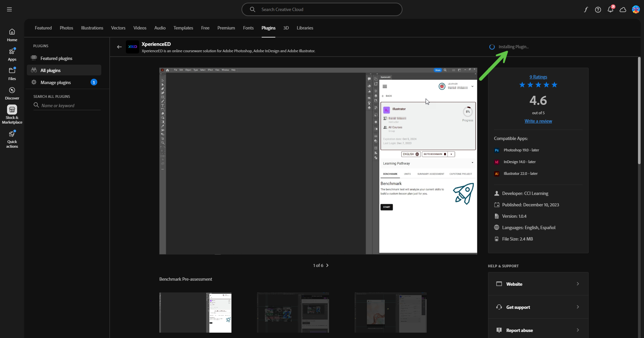Click the InDesign compatible app icon

(x=497, y=162)
